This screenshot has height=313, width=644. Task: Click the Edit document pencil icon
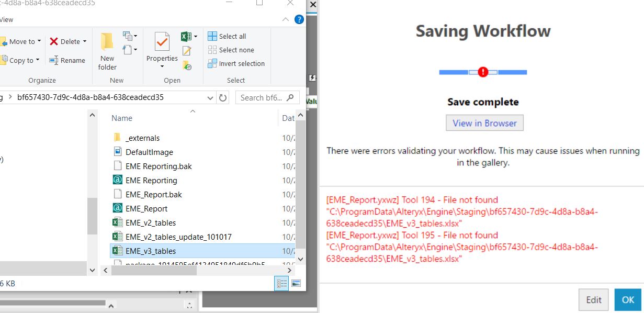187,50
